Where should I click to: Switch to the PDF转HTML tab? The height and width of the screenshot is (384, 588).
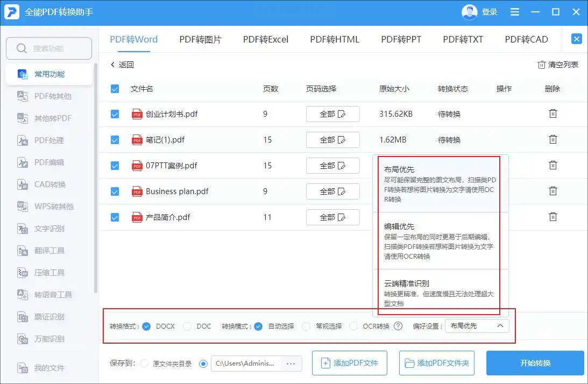335,39
